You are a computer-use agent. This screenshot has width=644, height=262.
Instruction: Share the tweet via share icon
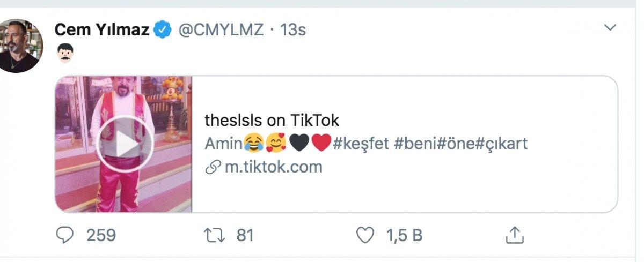(x=514, y=235)
